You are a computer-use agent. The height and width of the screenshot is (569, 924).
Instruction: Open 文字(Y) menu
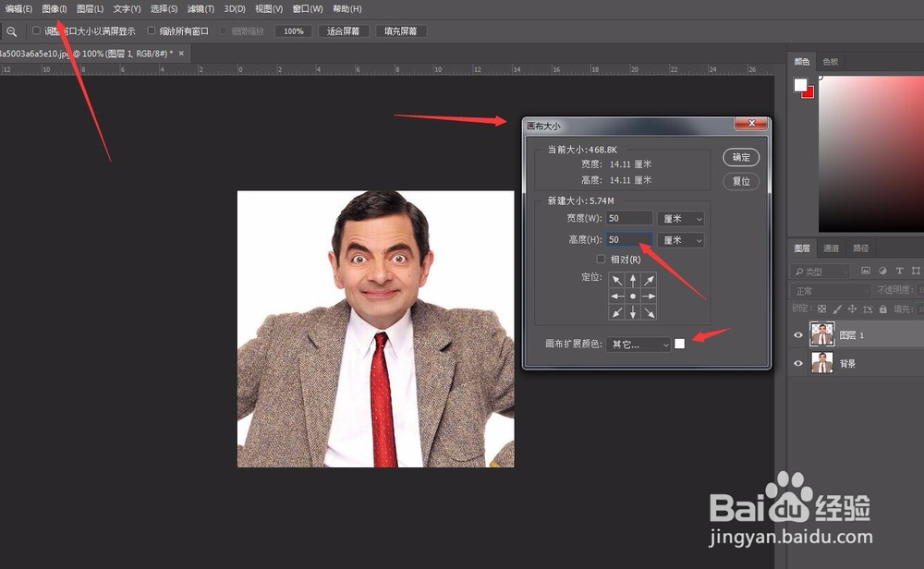click(128, 9)
